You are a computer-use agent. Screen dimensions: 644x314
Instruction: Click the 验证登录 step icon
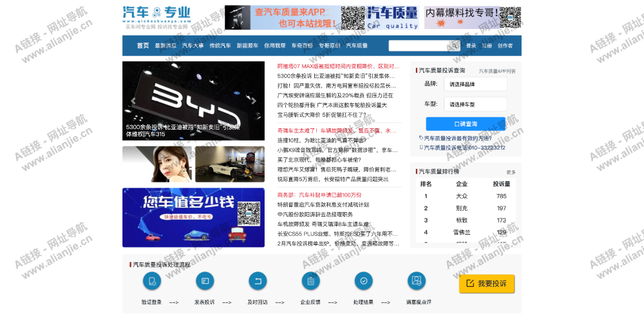click(x=152, y=281)
